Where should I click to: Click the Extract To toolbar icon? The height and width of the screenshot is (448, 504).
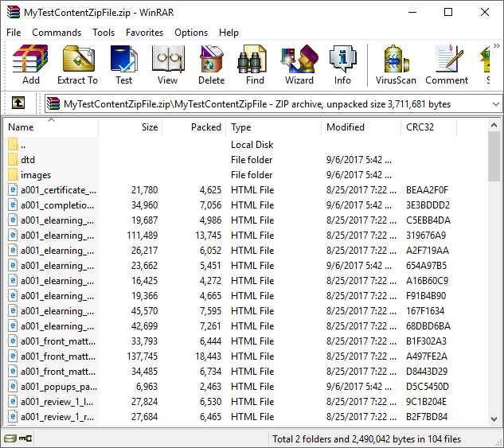(77, 64)
